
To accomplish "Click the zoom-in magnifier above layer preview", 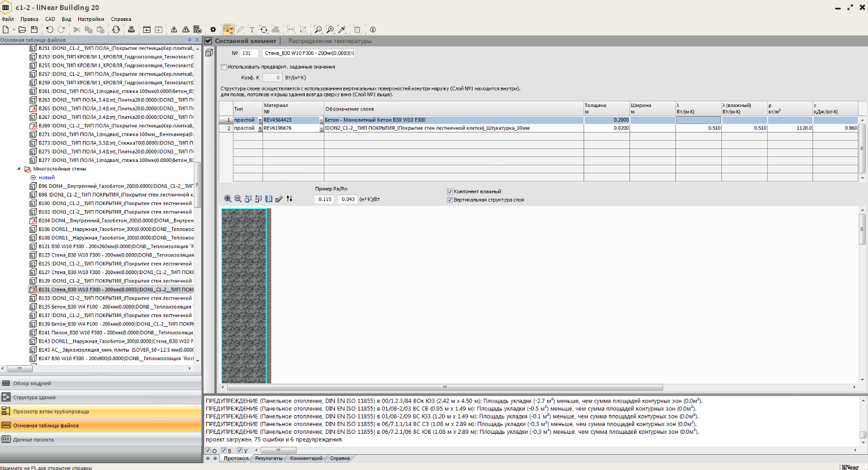I will coord(228,199).
